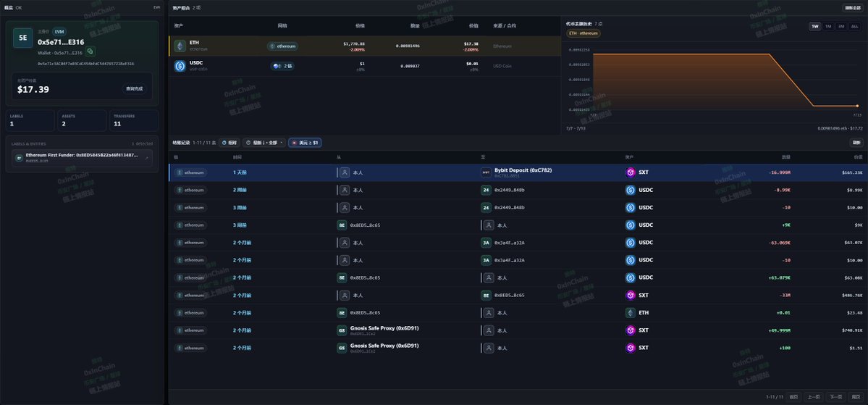Click the EVM chain tag in wallet card
Viewport: 868px width, 405px height.
coord(59,32)
